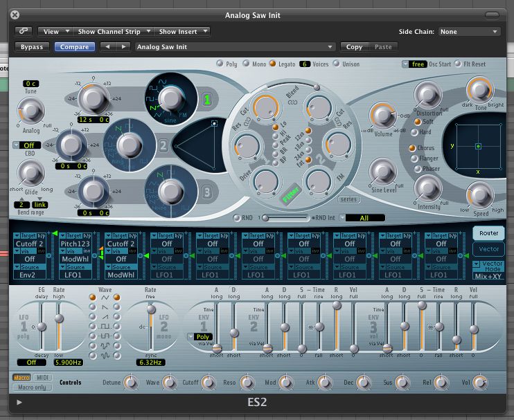Toggle Unison mode
This screenshot has width=514, height=420.
click(336, 64)
